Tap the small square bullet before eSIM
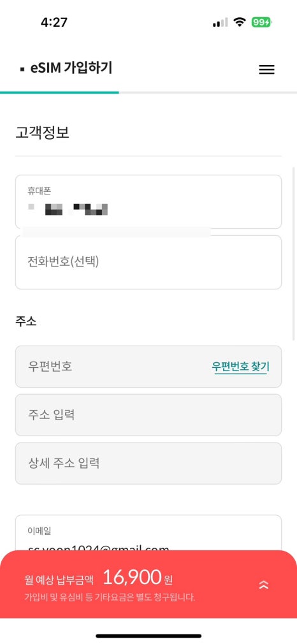 22,70
